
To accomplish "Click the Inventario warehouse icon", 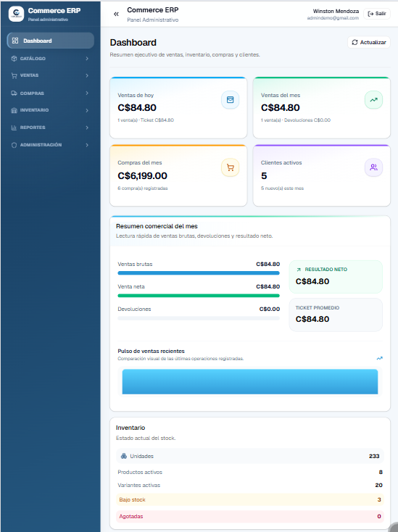I will click(14, 110).
